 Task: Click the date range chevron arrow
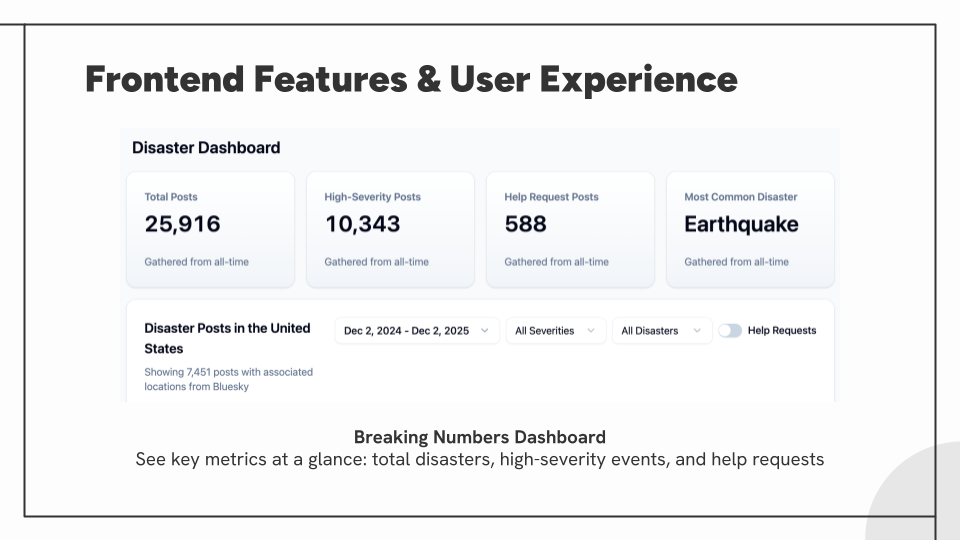click(484, 331)
